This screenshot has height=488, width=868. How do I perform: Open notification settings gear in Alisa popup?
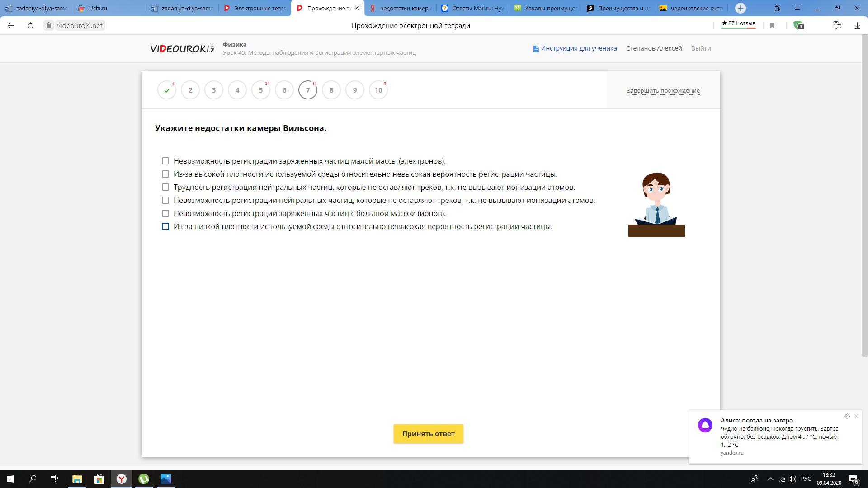(x=847, y=416)
